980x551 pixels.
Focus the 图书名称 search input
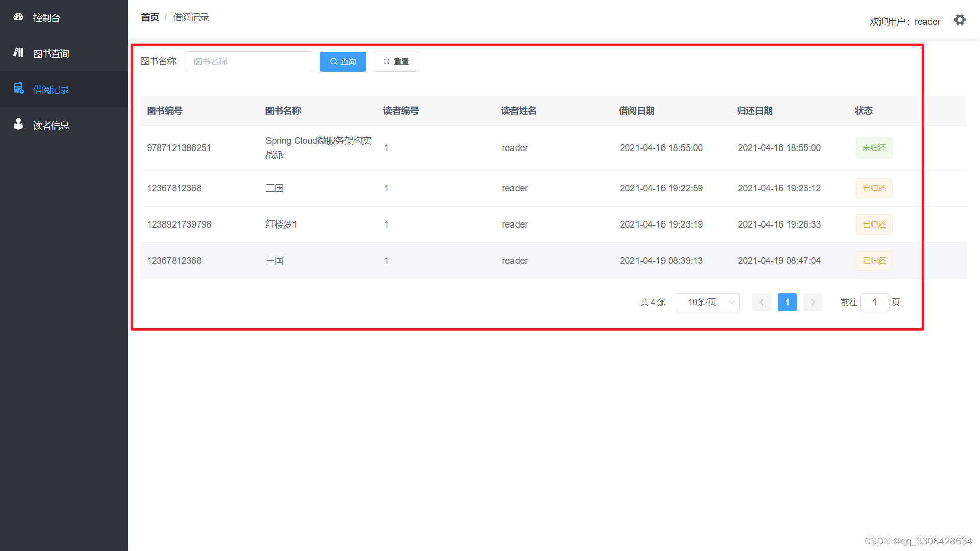coord(249,61)
